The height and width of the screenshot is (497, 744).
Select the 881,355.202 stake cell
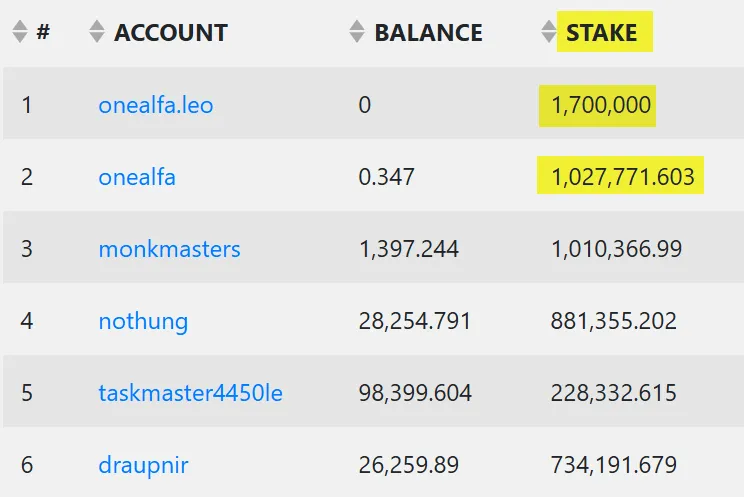point(614,321)
